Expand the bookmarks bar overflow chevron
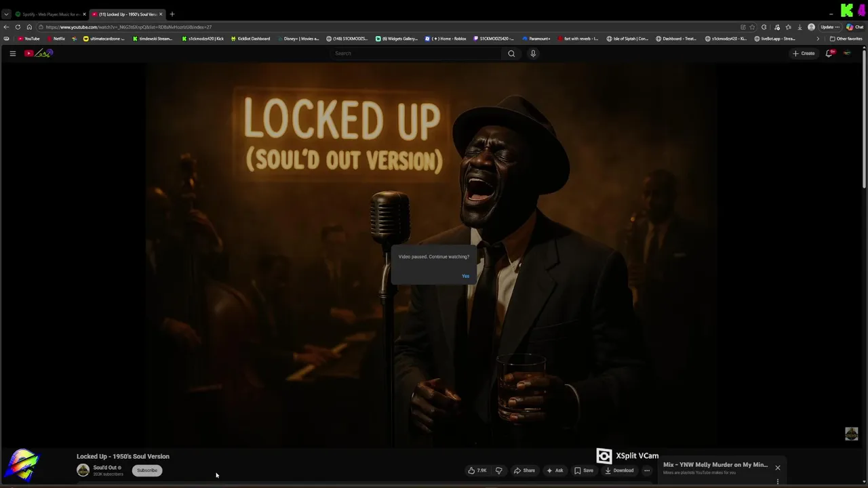The width and height of the screenshot is (868, 488). point(818,39)
